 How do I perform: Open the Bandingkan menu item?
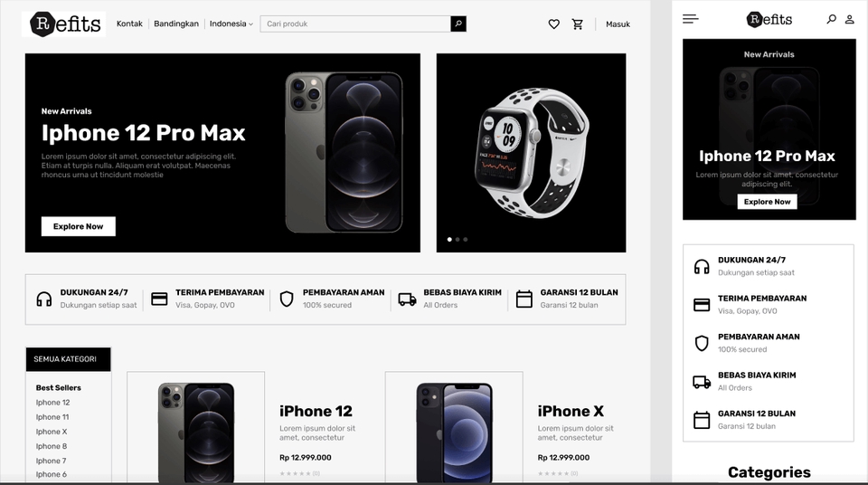pyautogui.click(x=176, y=24)
